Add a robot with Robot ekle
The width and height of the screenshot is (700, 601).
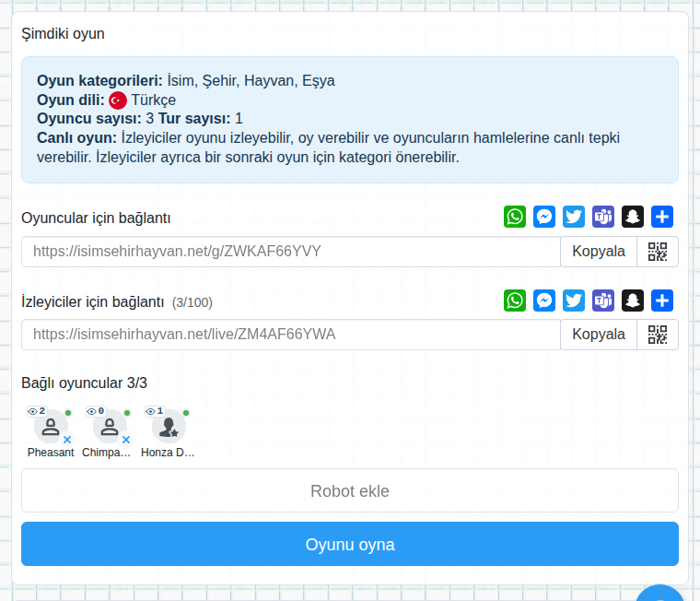point(350,490)
